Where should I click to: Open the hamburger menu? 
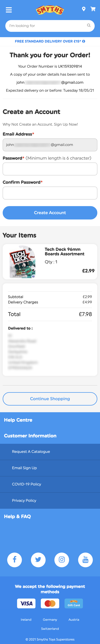(x=9, y=10)
